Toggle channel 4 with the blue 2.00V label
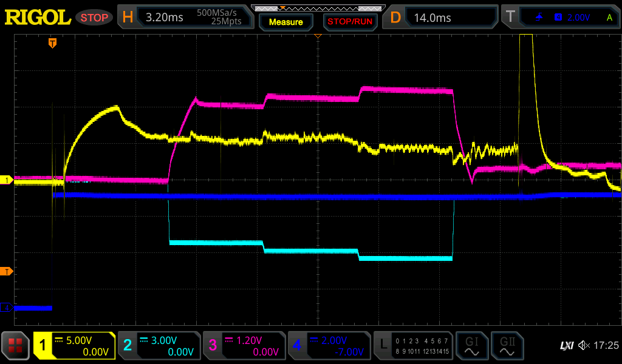Image resolution: width=622 pixels, height=364 pixels. click(329, 345)
